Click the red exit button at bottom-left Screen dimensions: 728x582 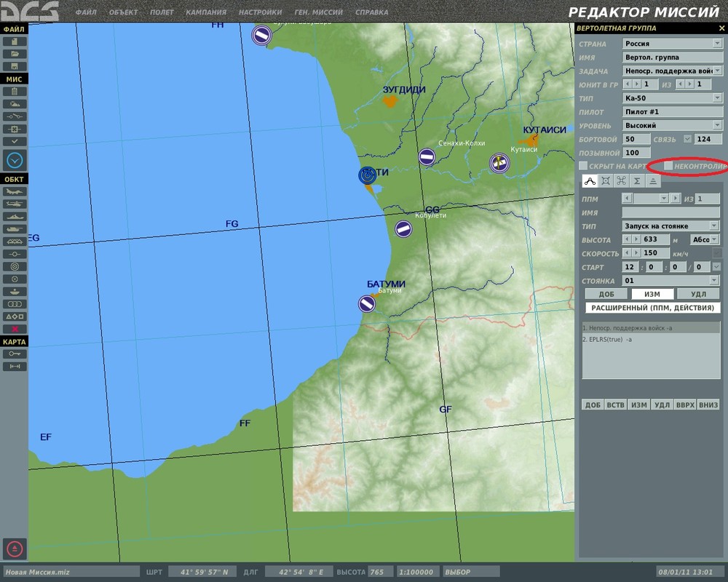(x=15, y=549)
